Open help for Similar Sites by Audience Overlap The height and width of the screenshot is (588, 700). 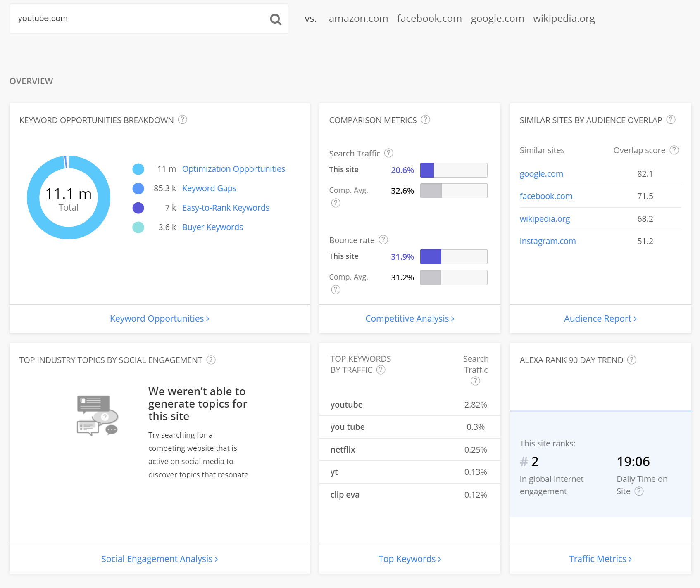(671, 120)
